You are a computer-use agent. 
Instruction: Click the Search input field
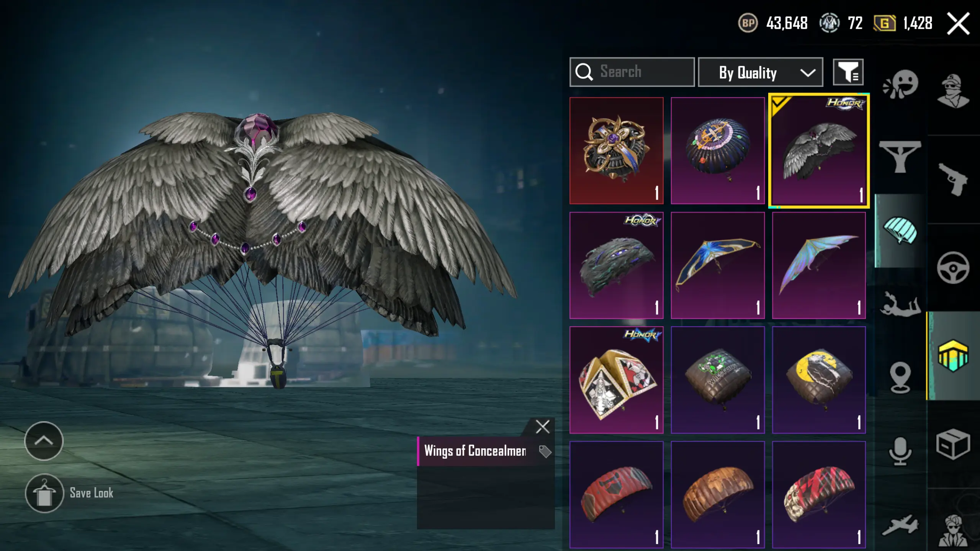(632, 72)
